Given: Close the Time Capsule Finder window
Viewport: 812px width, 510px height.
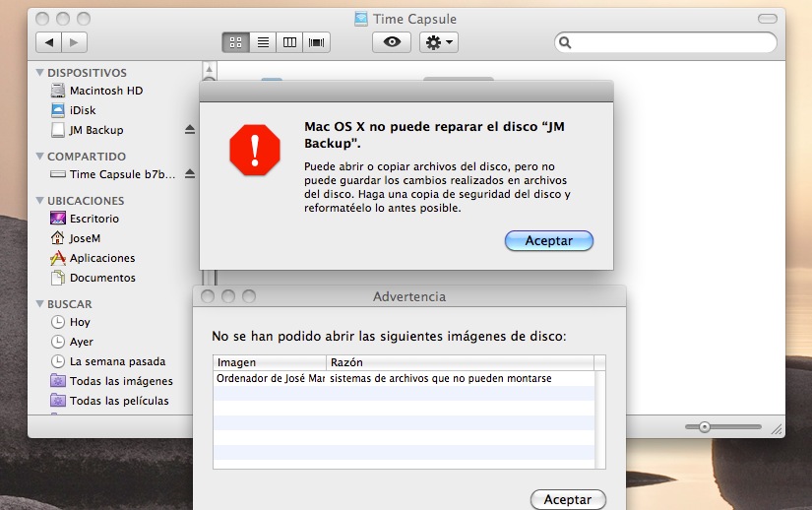Looking at the screenshot, I should 42,19.
